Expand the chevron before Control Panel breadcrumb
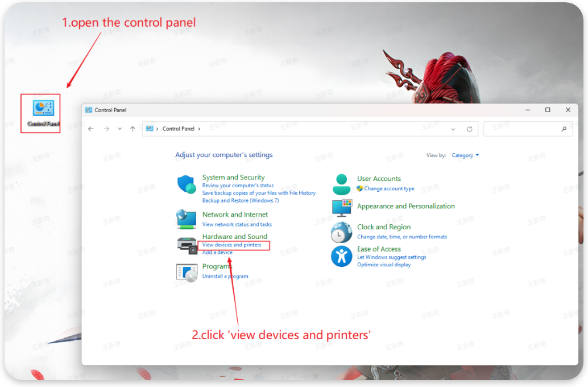This screenshot has height=387, width=588. (157, 129)
